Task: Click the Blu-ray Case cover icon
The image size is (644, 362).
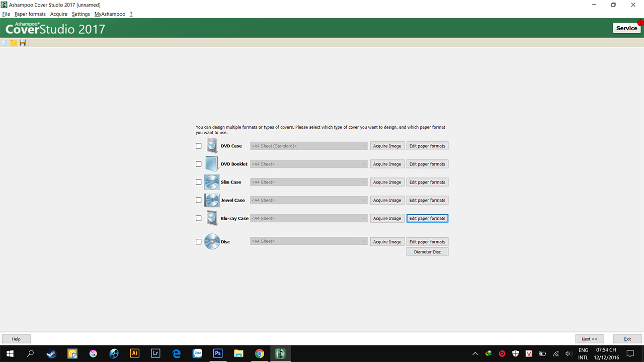Action: pos(212,218)
